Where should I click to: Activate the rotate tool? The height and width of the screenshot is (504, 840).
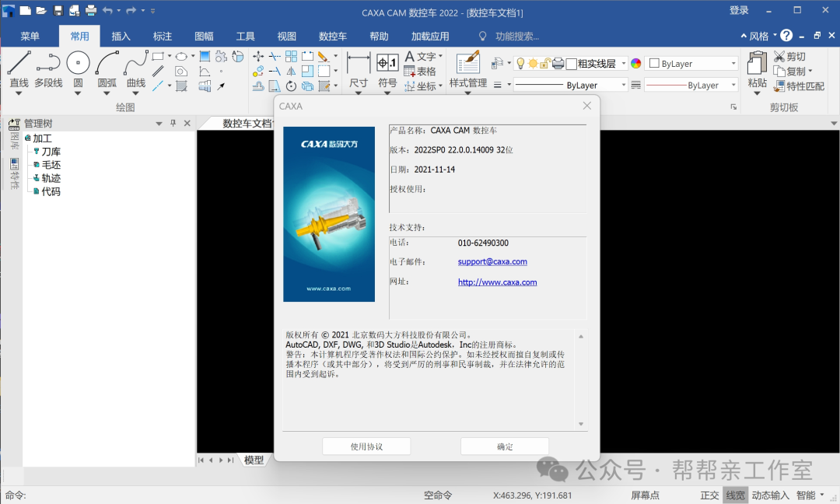click(x=291, y=86)
